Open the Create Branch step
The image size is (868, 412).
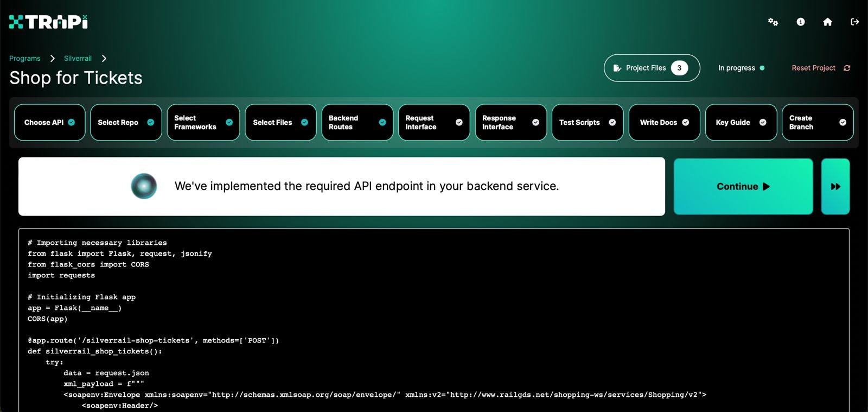(818, 122)
